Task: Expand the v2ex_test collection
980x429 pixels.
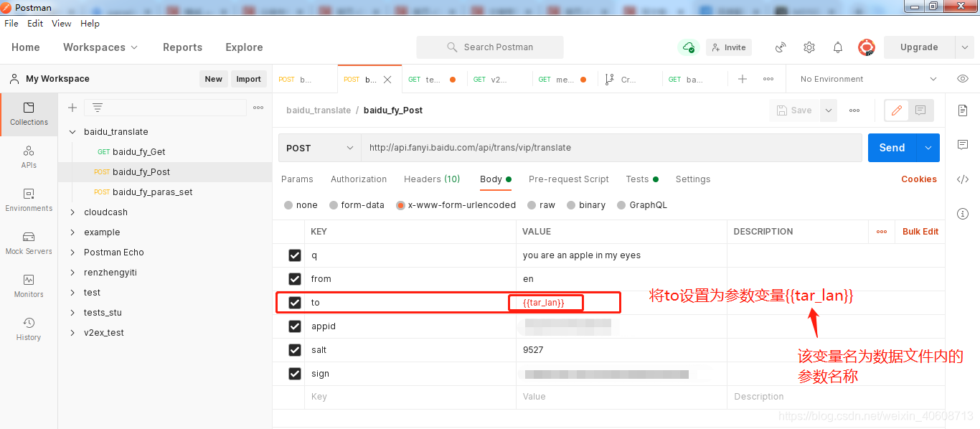Action: click(72, 333)
